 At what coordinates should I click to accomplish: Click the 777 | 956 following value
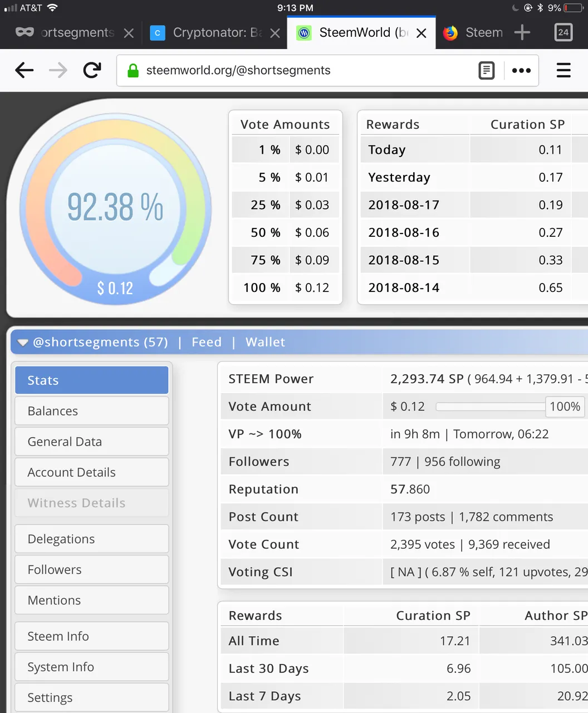(445, 462)
